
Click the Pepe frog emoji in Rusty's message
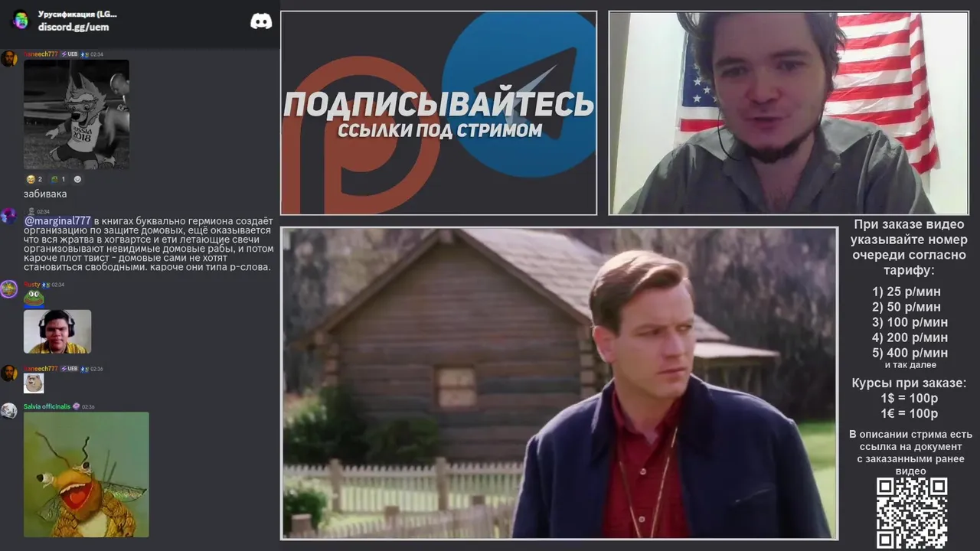click(34, 298)
